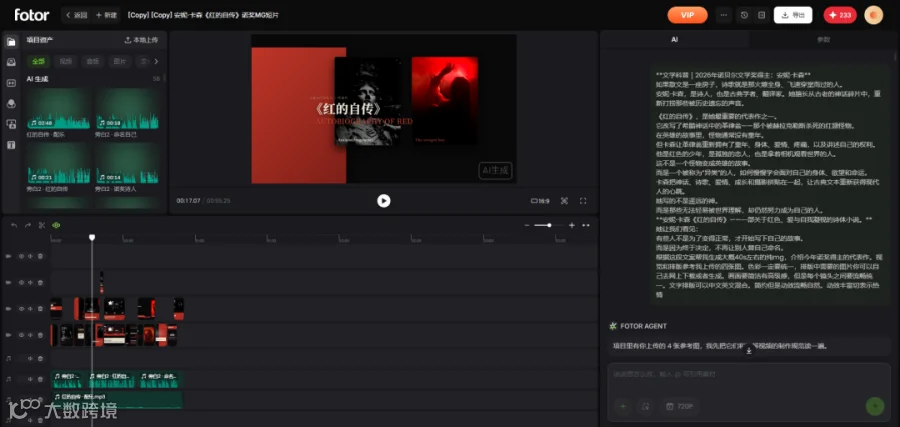Click the square icon next to history
The height and width of the screenshot is (427, 900).
(762, 15)
